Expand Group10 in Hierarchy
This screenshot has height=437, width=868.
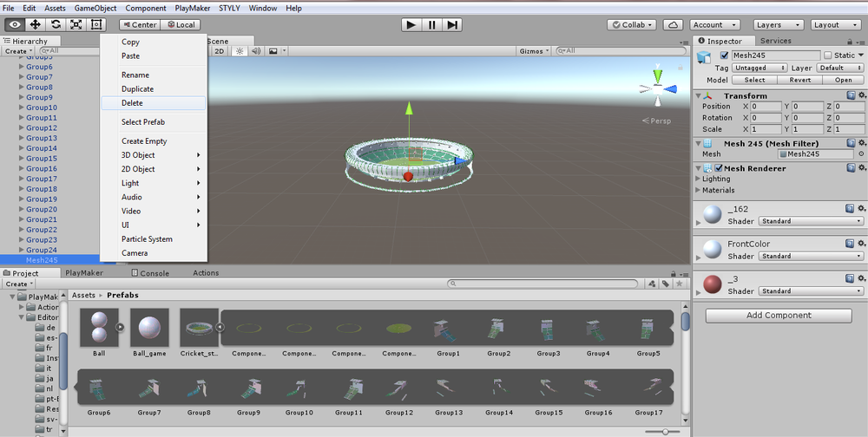pos(22,108)
